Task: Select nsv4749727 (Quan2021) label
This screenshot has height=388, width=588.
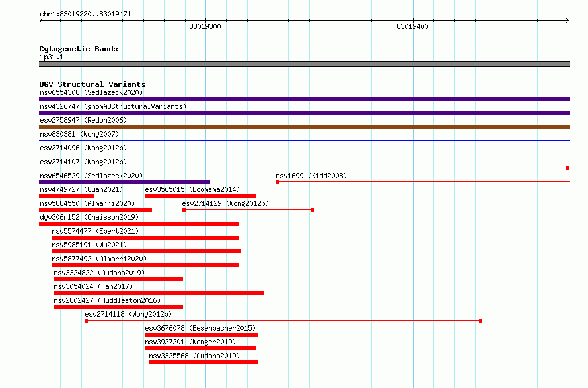Action: [x=81, y=189]
